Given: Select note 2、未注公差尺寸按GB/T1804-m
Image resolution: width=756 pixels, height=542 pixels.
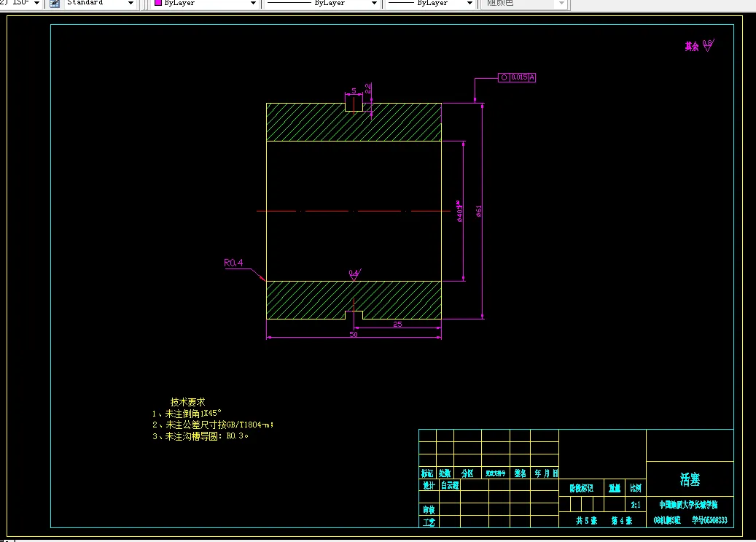Looking at the screenshot, I should click(x=213, y=425).
